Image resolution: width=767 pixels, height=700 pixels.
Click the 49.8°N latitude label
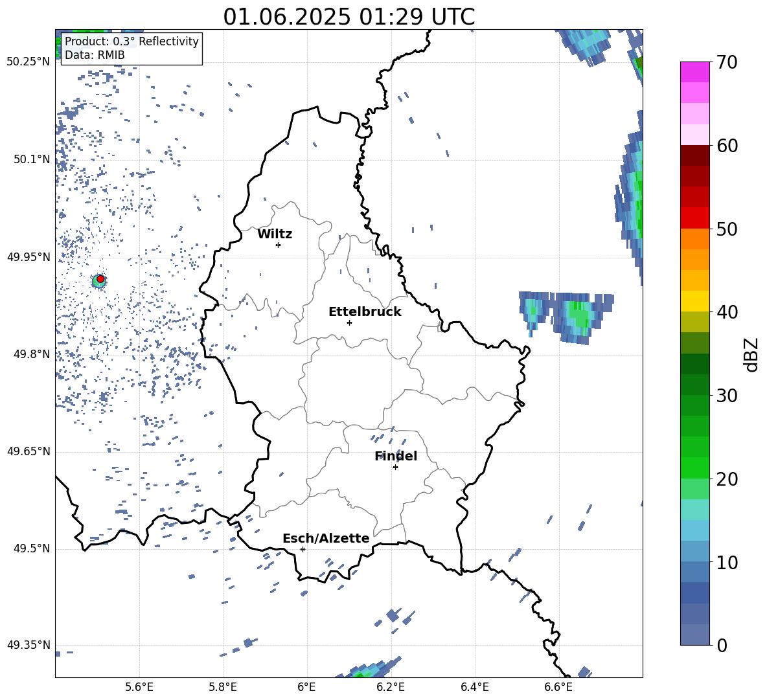coord(32,354)
